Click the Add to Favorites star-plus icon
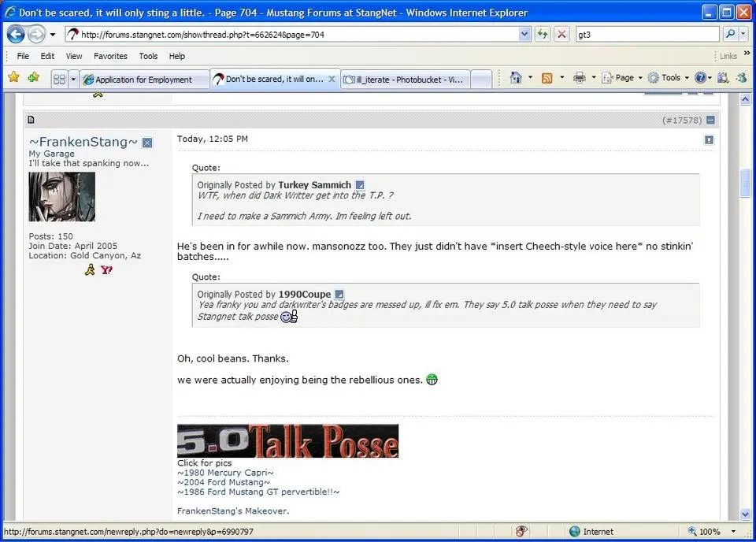 tap(34, 77)
